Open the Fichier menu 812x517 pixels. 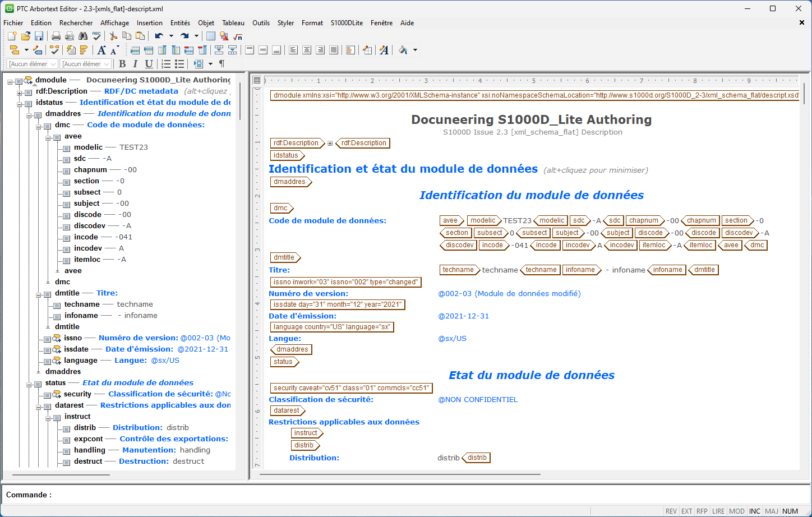[13, 23]
